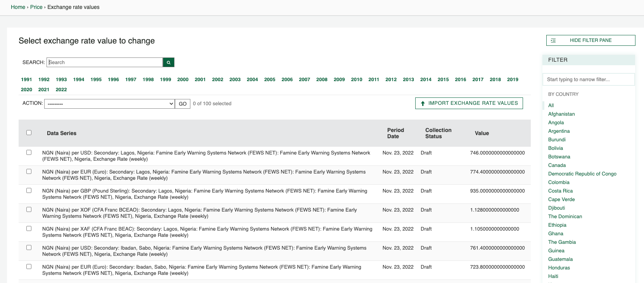Filter by year 1991

click(x=26, y=80)
